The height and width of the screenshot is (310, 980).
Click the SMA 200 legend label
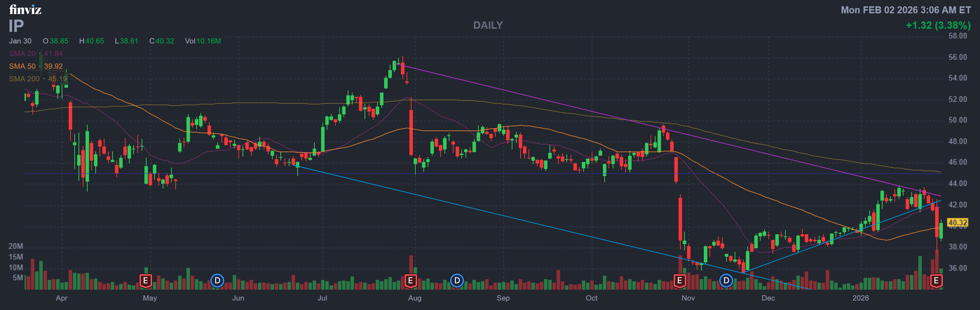click(24, 79)
